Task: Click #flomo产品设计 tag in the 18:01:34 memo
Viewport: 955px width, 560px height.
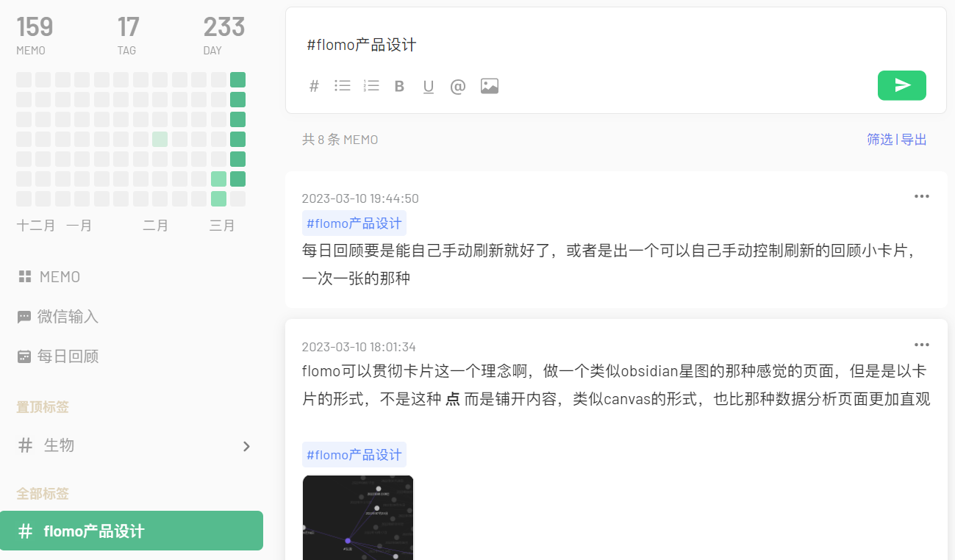Action: tap(354, 455)
